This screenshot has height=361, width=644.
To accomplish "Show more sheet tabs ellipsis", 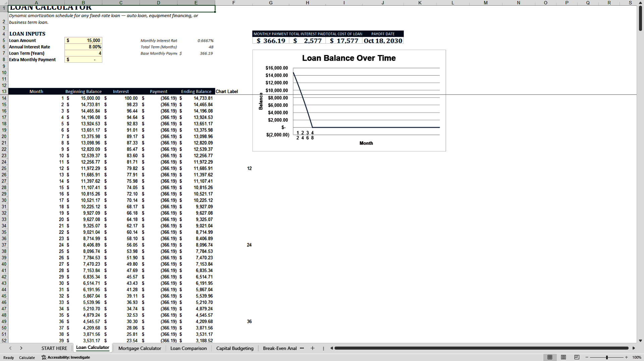I will tap(302, 348).
